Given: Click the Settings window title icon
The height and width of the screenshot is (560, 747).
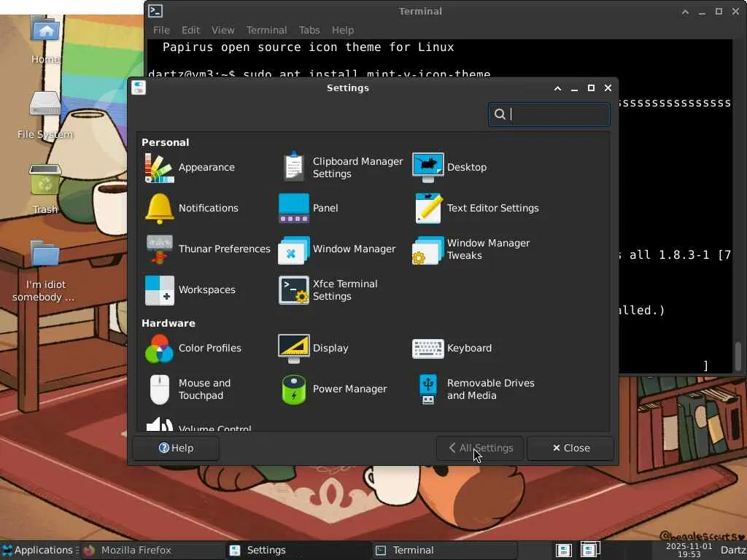Looking at the screenshot, I should click(139, 87).
